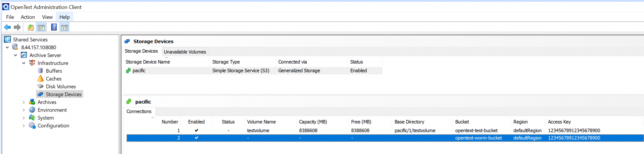Collapse the 8.44.157.10:8080 server node
The height and width of the screenshot is (154, 644).
(x=8, y=47)
